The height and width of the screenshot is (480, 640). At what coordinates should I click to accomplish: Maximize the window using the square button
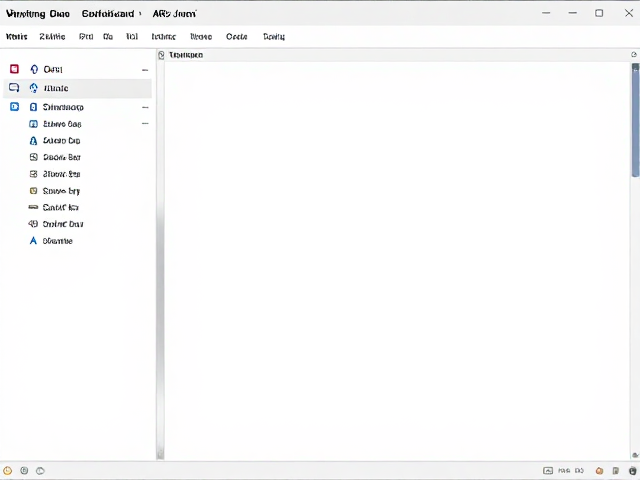click(599, 13)
